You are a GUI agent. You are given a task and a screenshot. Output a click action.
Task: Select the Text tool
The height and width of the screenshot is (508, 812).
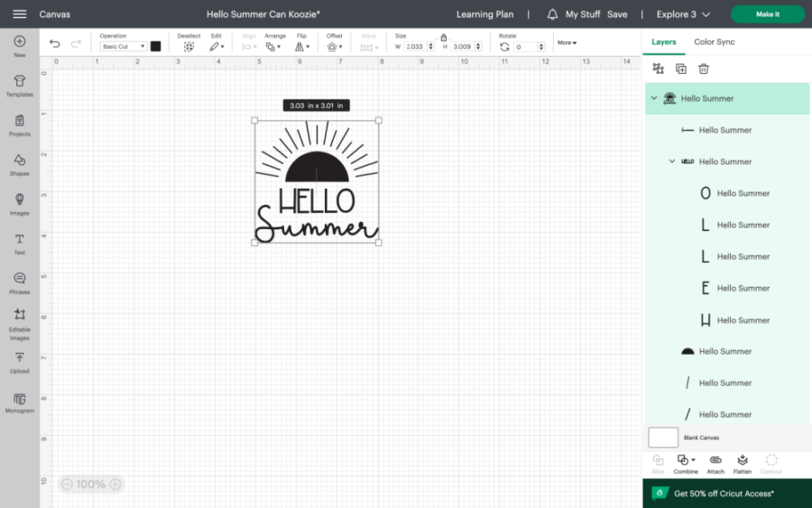coord(19,243)
